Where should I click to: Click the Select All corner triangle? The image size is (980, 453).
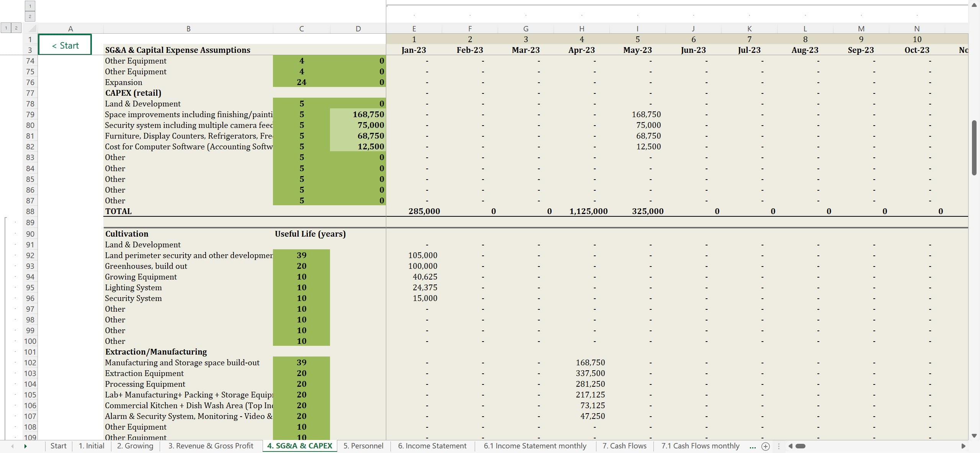pos(32,28)
